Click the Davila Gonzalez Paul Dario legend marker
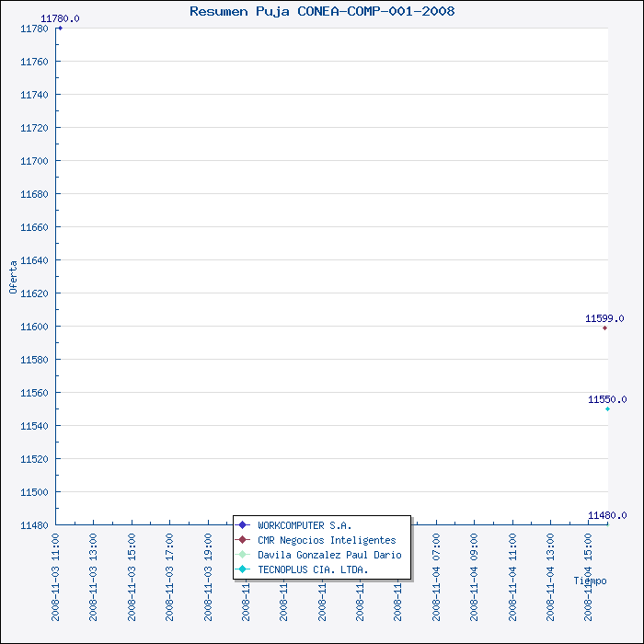 (x=243, y=555)
